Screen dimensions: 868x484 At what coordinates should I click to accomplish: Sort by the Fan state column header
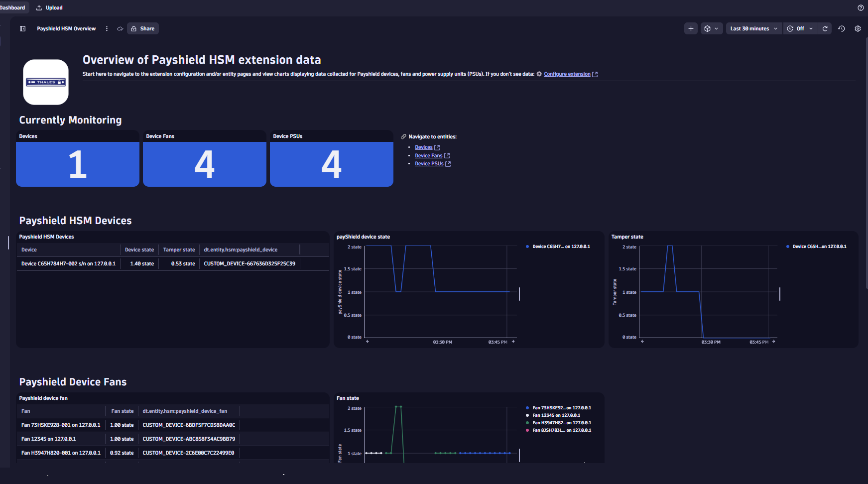tap(122, 411)
